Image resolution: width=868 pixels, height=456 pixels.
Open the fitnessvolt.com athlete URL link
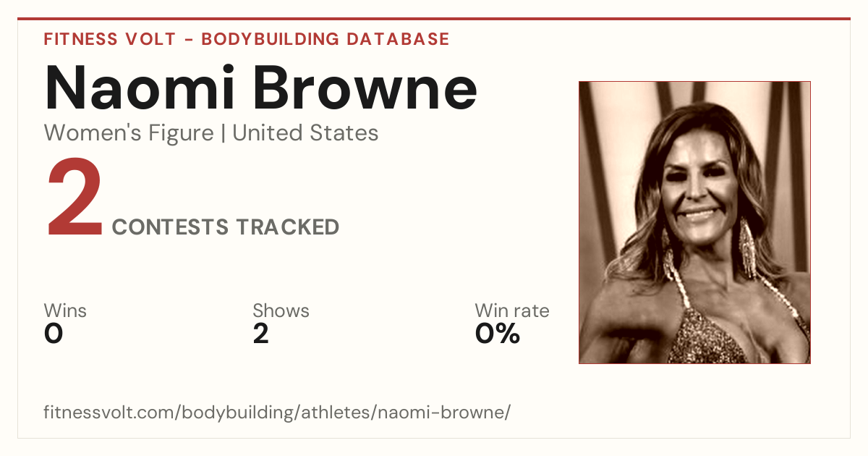[278, 413]
